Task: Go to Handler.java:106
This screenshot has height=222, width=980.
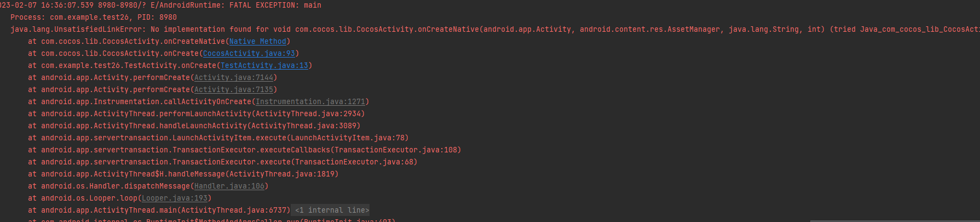Action: (229, 186)
